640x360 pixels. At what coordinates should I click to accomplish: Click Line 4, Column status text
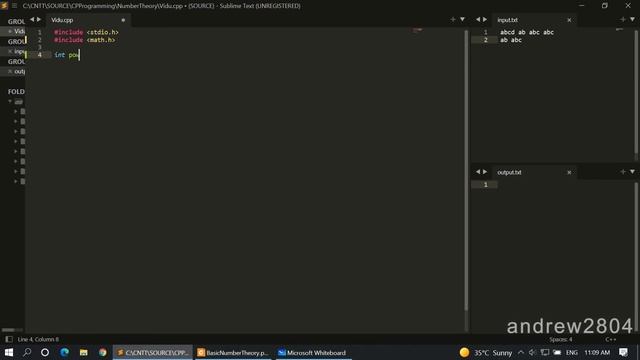click(x=38, y=339)
